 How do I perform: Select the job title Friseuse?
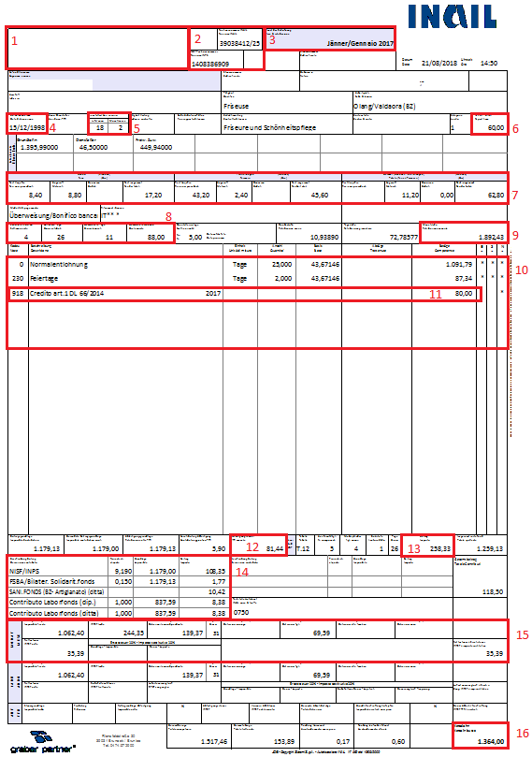point(236,106)
